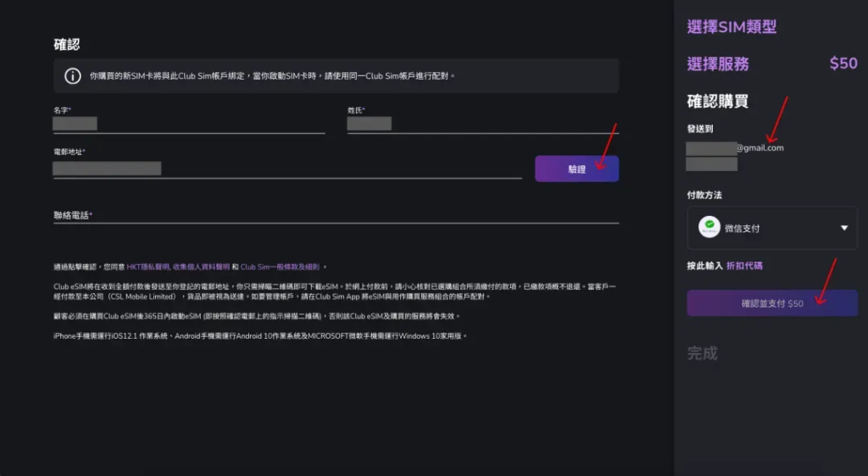Image resolution: width=868 pixels, height=476 pixels.
Task: Go to the 選擇SIM類型 step
Action: (x=731, y=27)
